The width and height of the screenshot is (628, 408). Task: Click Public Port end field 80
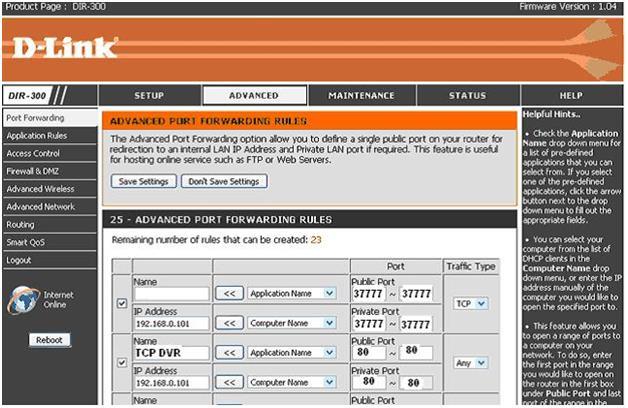(x=416, y=352)
